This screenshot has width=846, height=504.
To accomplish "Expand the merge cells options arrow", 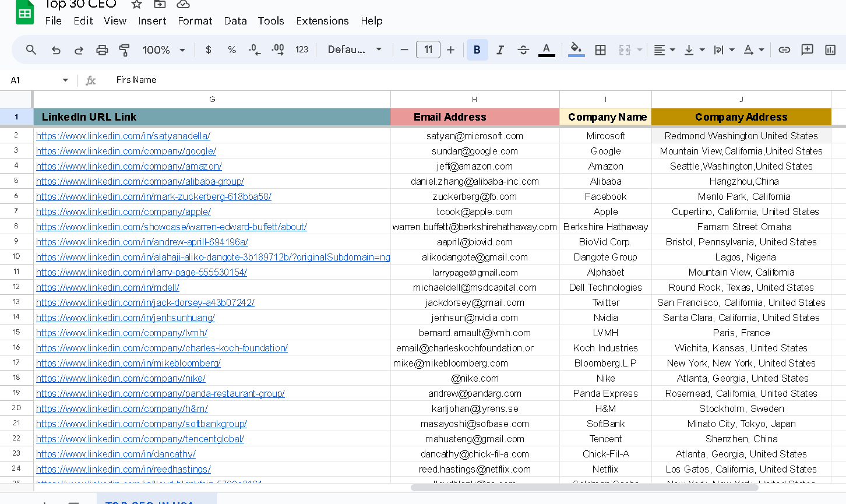I will 639,50.
